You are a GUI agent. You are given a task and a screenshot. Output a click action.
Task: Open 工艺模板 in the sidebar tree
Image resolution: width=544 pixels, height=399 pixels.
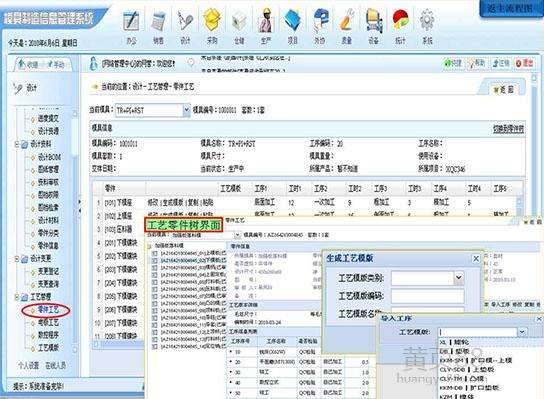(x=48, y=348)
